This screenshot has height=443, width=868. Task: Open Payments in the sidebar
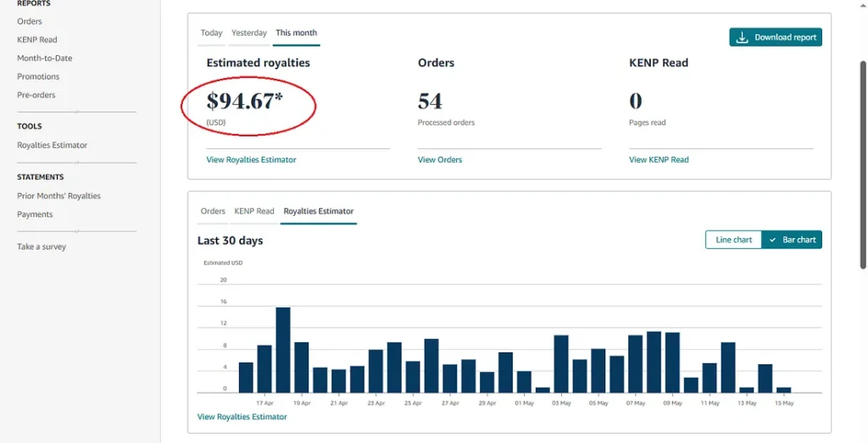point(35,214)
